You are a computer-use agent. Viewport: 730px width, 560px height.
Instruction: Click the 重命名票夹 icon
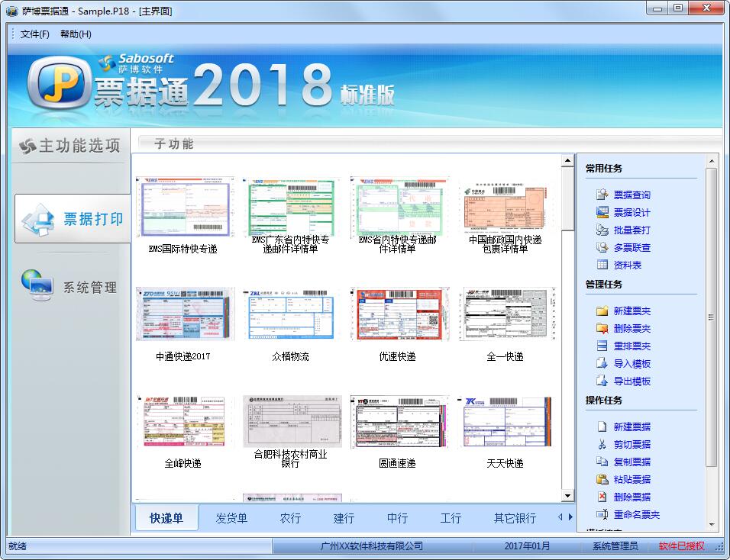coord(602,514)
